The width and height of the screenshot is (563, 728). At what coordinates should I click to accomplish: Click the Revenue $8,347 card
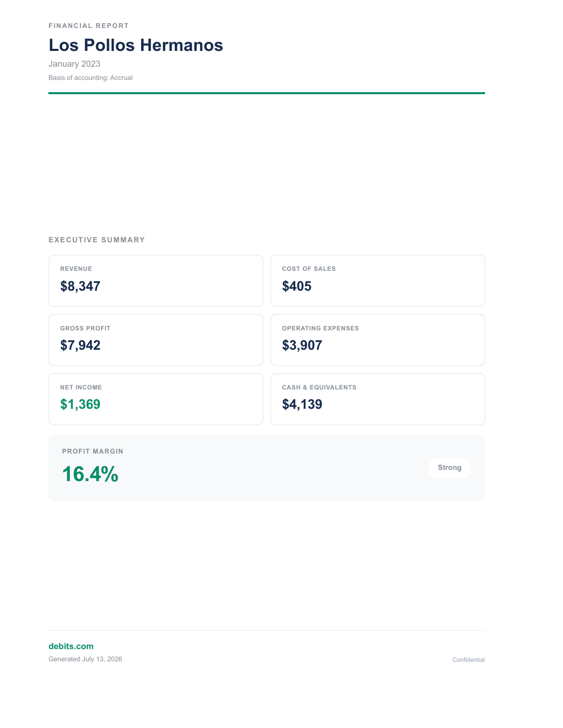click(156, 281)
